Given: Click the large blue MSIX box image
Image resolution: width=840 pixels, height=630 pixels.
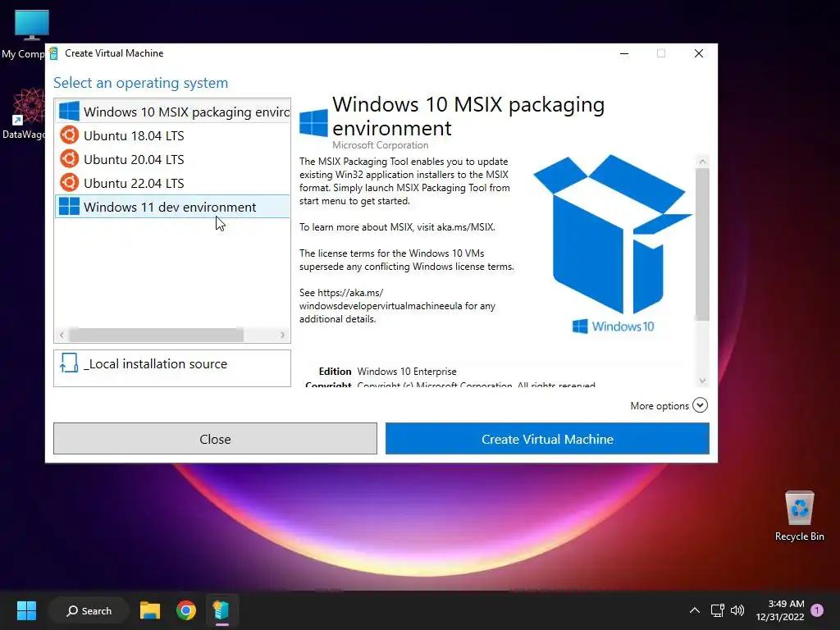Looking at the screenshot, I should point(612,234).
